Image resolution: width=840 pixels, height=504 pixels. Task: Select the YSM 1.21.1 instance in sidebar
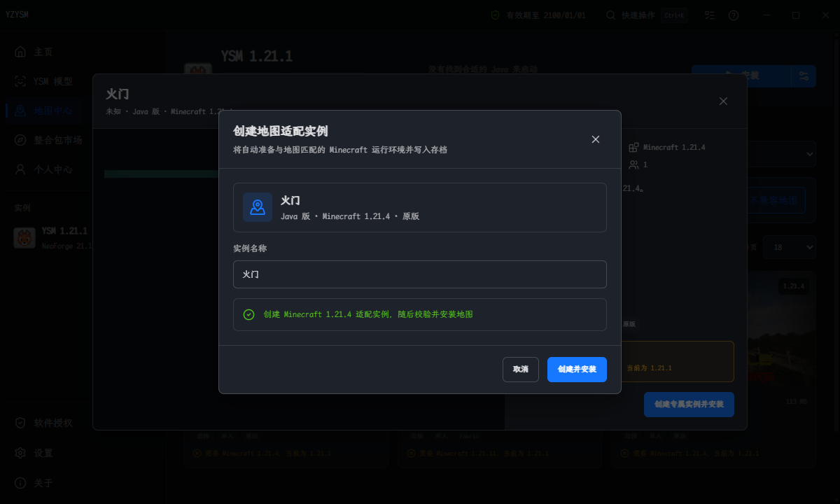point(53,238)
